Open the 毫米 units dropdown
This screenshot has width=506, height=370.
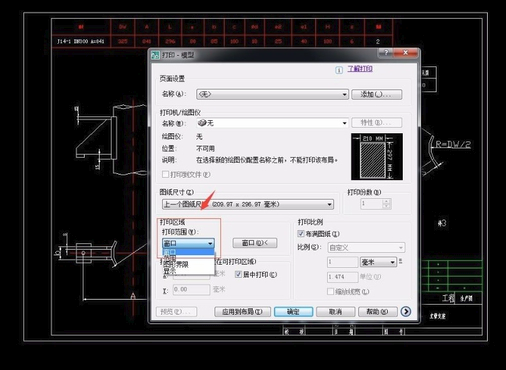378,262
